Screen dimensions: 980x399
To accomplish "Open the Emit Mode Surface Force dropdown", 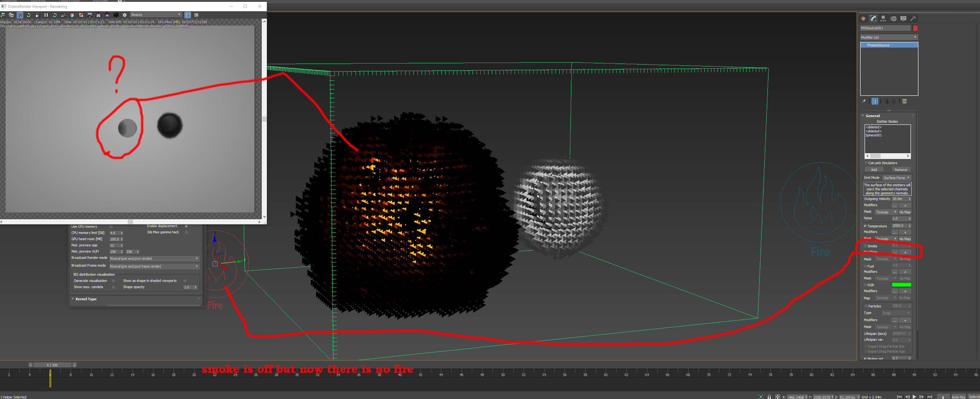I will 896,178.
